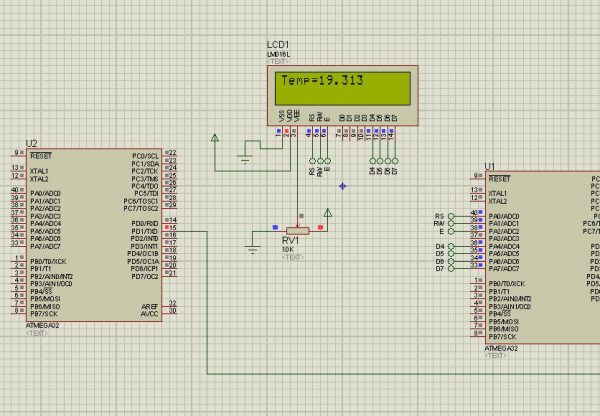The height and width of the screenshot is (416, 600).
Task: Click PB7/SCK pin label on U1
Action: pos(502,337)
